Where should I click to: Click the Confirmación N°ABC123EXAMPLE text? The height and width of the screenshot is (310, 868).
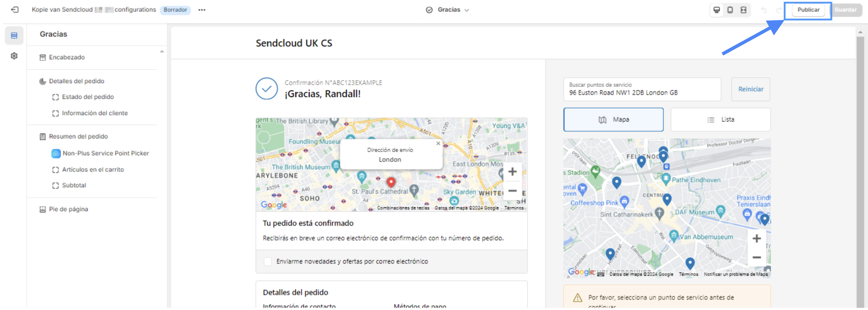pos(333,83)
